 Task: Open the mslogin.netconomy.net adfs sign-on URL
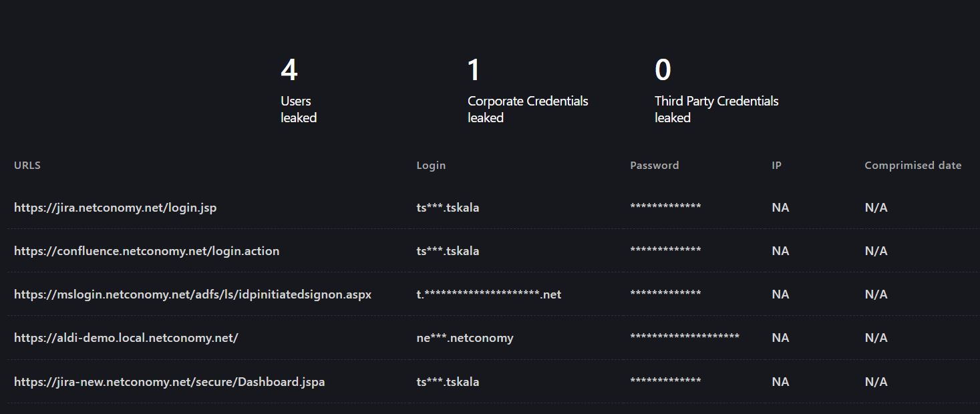pyautogui.click(x=192, y=294)
